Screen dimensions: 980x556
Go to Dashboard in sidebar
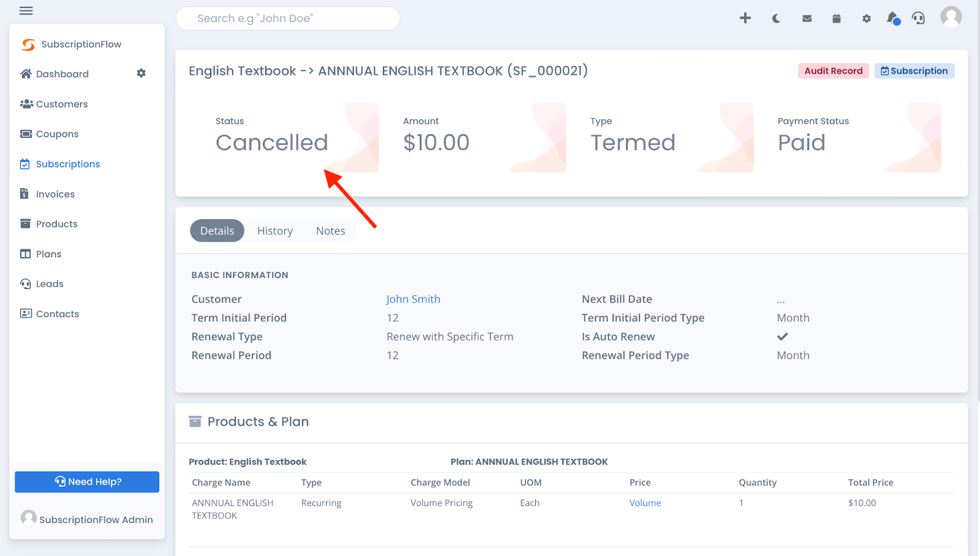(x=62, y=74)
